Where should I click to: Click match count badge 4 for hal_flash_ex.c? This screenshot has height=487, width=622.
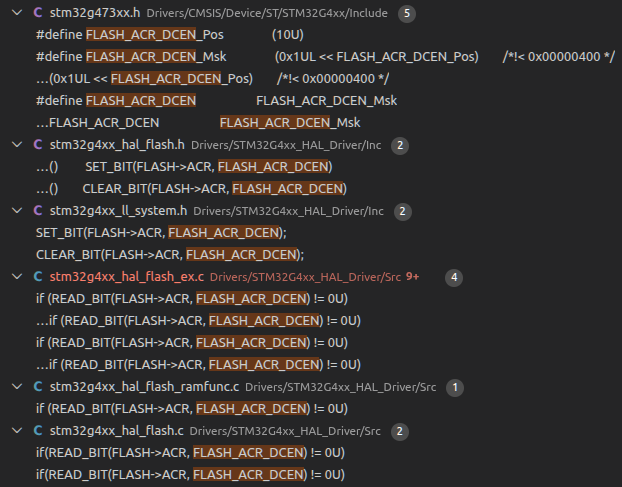tap(454, 277)
